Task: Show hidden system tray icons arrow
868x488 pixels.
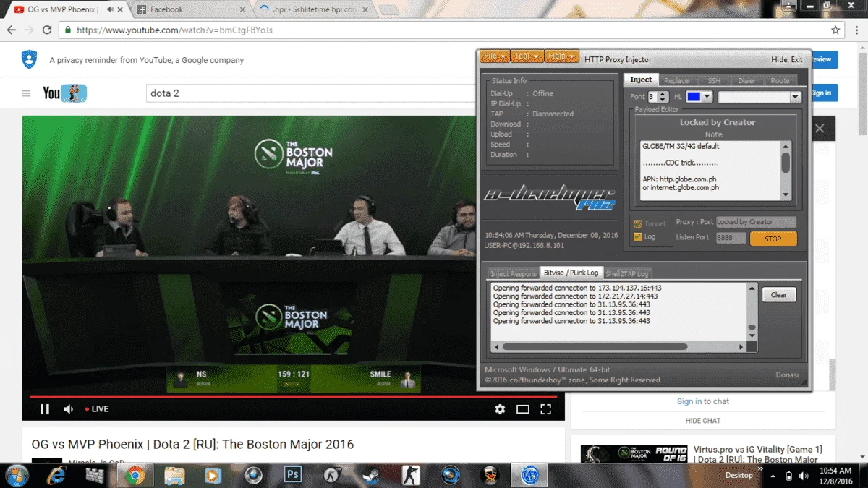Action: [773, 476]
